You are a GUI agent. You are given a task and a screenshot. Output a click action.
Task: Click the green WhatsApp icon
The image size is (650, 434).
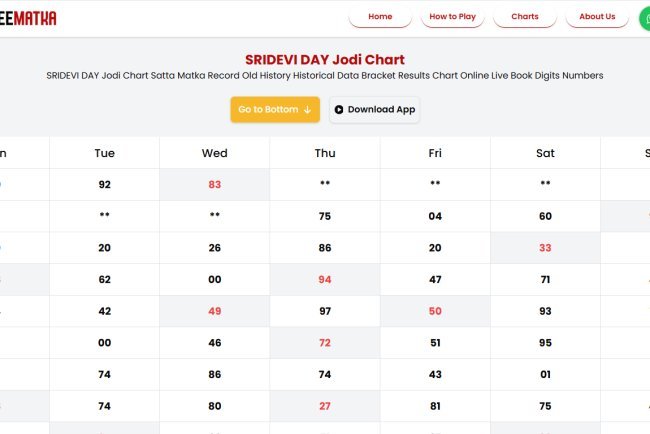(644, 17)
